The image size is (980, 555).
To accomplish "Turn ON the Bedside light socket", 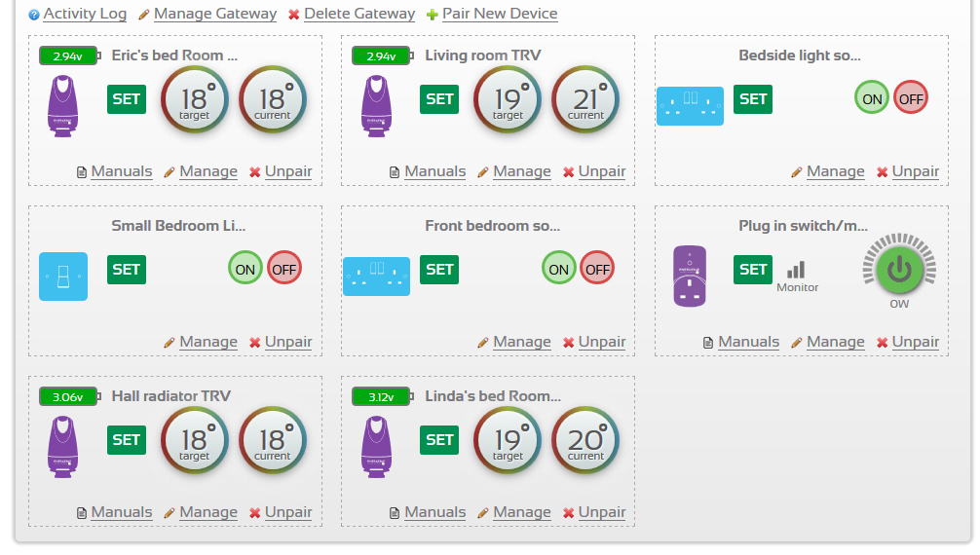I will pos(872,98).
